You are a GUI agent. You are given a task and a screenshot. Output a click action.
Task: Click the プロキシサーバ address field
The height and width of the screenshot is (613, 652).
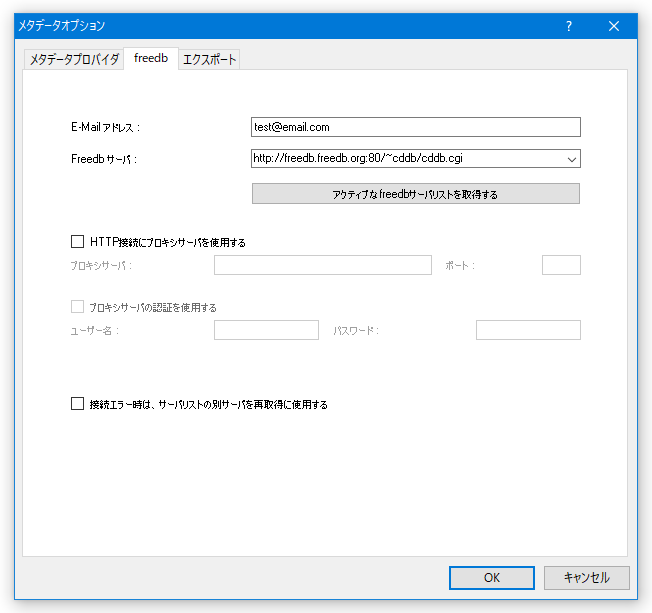point(323,265)
